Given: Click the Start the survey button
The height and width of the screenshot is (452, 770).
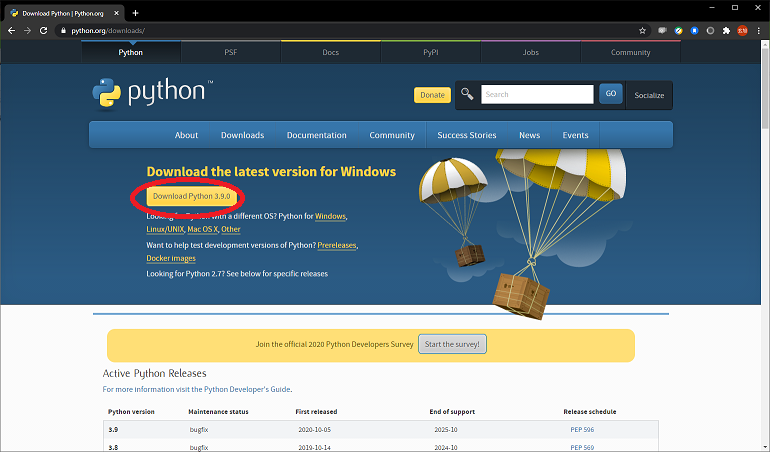Looking at the screenshot, I should click(x=452, y=344).
